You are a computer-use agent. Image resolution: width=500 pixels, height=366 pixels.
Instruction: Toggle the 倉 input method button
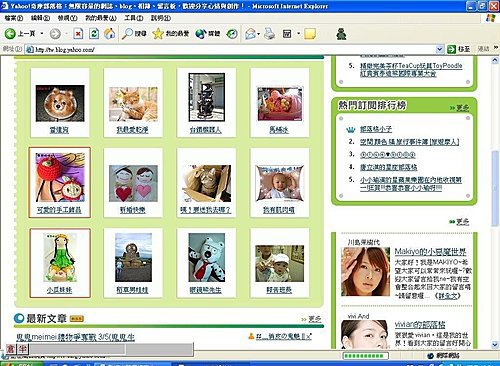11,349
